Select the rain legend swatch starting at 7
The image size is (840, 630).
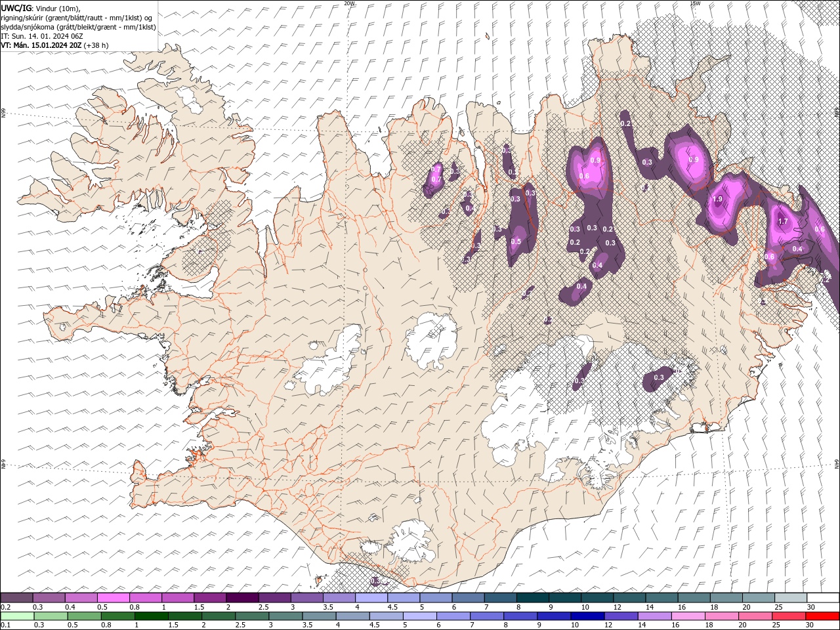(x=486, y=616)
